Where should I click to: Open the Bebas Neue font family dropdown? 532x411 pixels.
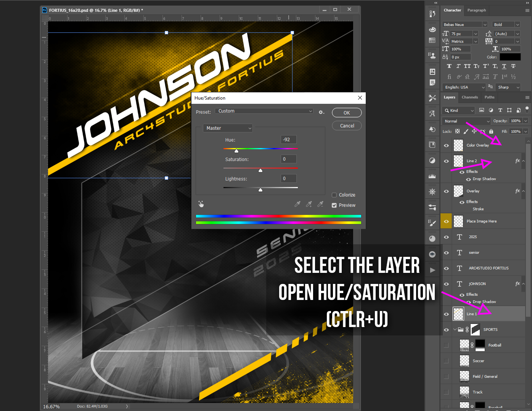point(465,24)
